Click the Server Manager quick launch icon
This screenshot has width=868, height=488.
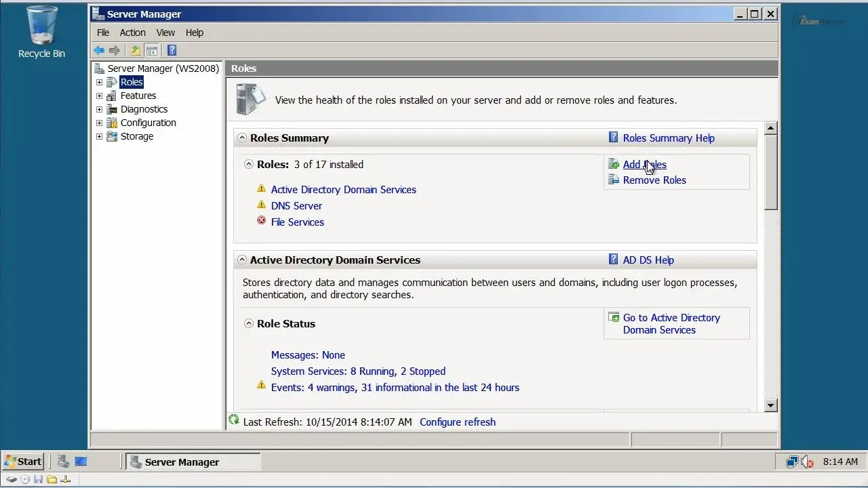click(64, 462)
